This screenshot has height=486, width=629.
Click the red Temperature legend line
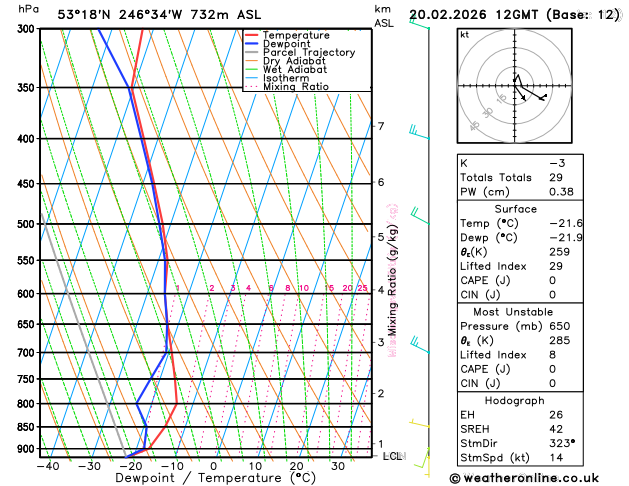252,35
